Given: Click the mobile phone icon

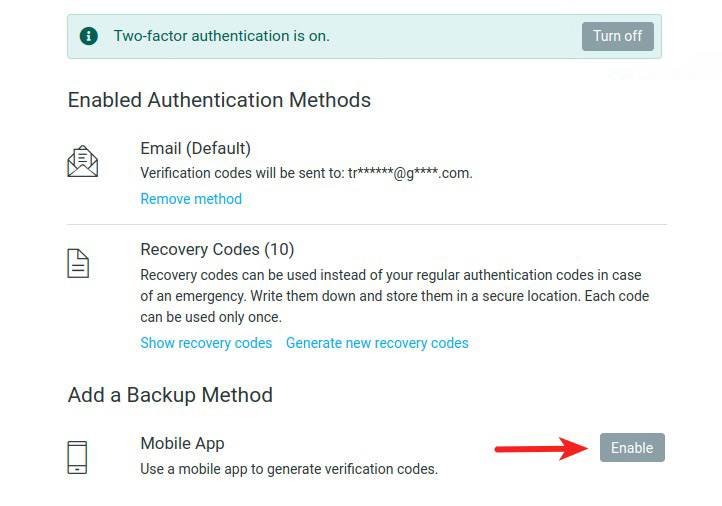Looking at the screenshot, I should click(x=77, y=457).
